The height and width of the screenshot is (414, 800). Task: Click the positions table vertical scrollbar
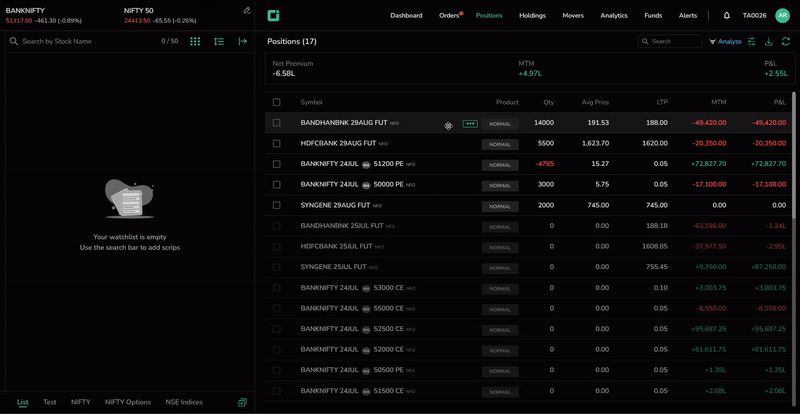click(793, 153)
